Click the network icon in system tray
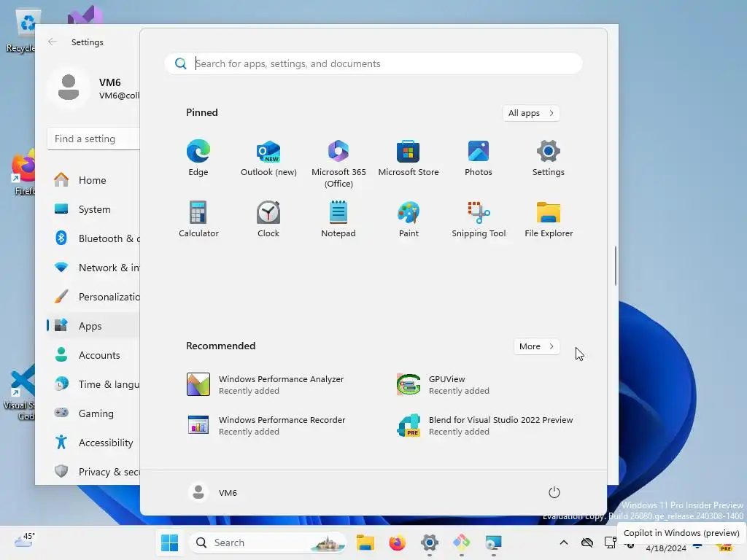The image size is (747, 560). 611,542
